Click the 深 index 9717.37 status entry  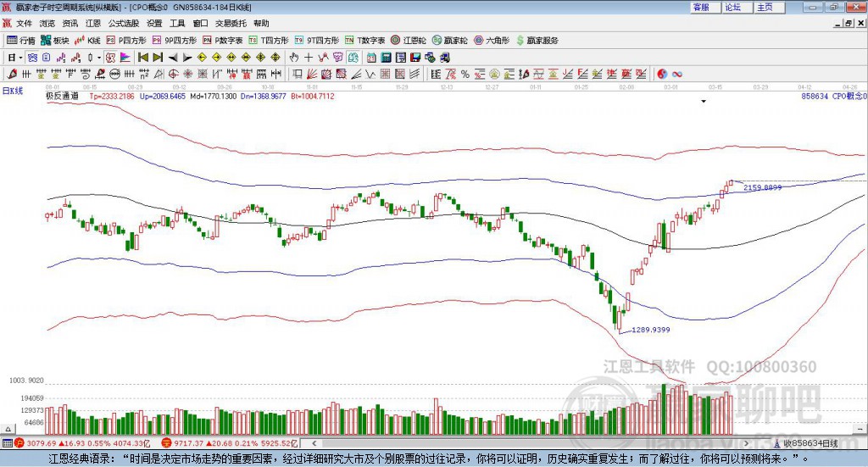click(x=230, y=443)
